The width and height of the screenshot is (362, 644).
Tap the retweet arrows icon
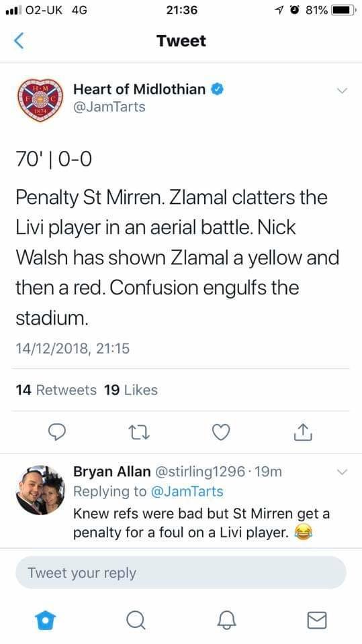click(x=139, y=433)
